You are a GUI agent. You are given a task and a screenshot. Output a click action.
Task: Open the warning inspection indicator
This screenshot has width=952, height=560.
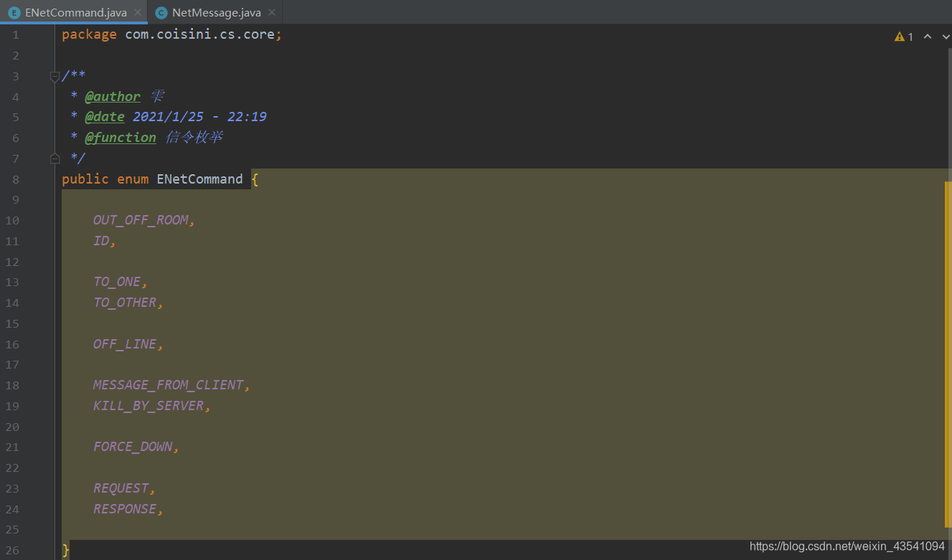point(904,37)
